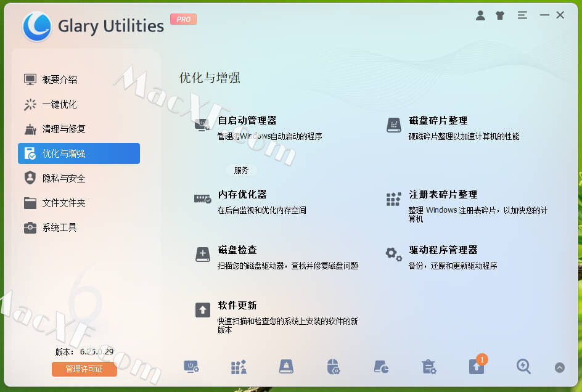Open context menu manager from bottom toolbar
This screenshot has width=582, height=392.
334,367
